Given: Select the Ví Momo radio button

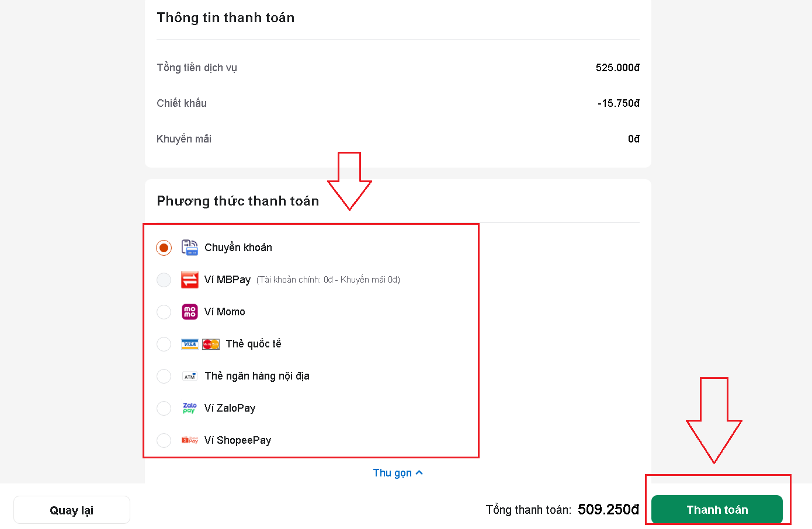Looking at the screenshot, I should pos(164,312).
